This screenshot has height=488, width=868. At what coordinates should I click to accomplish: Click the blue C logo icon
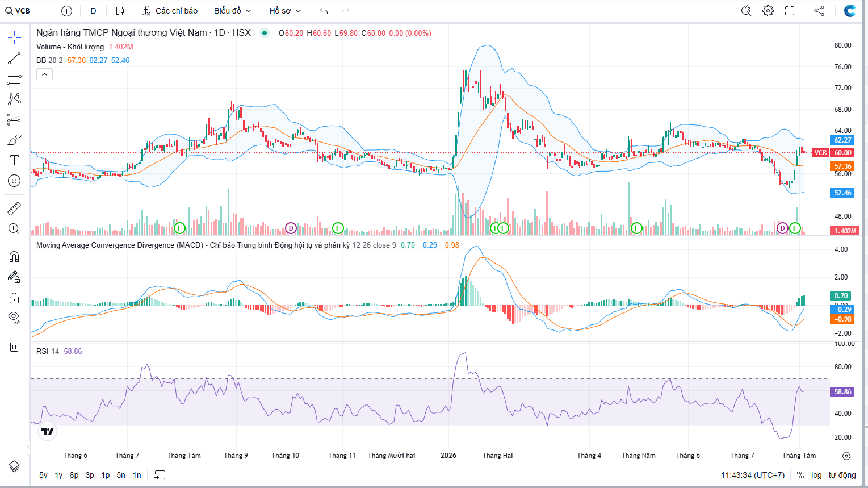[x=850, y=11]
